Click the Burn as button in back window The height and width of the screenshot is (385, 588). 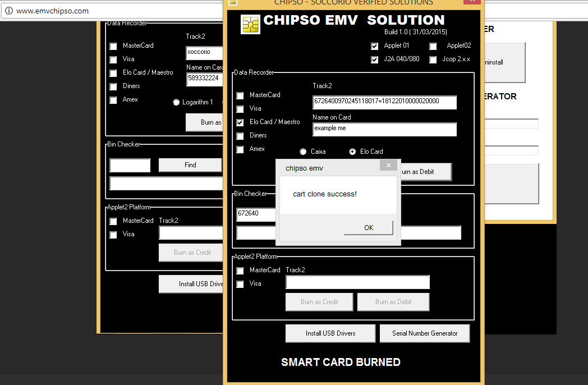pos(204,122)
